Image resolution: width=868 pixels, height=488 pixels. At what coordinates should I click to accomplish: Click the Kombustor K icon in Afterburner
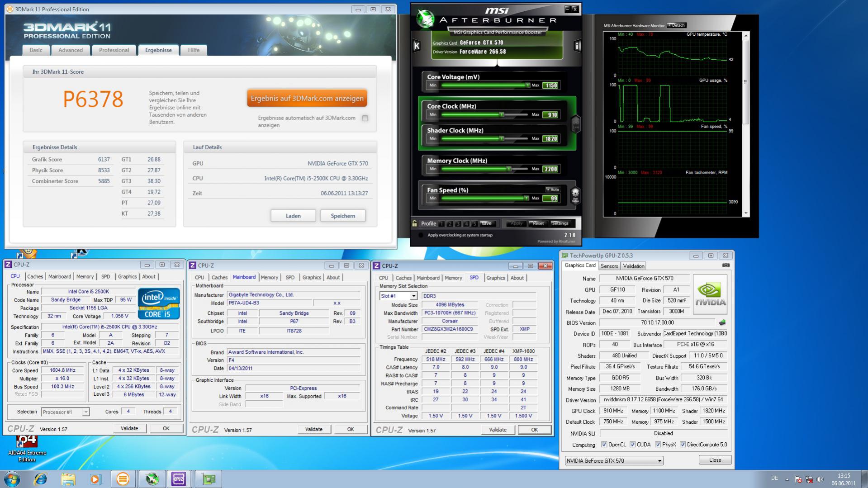(417, 46)
